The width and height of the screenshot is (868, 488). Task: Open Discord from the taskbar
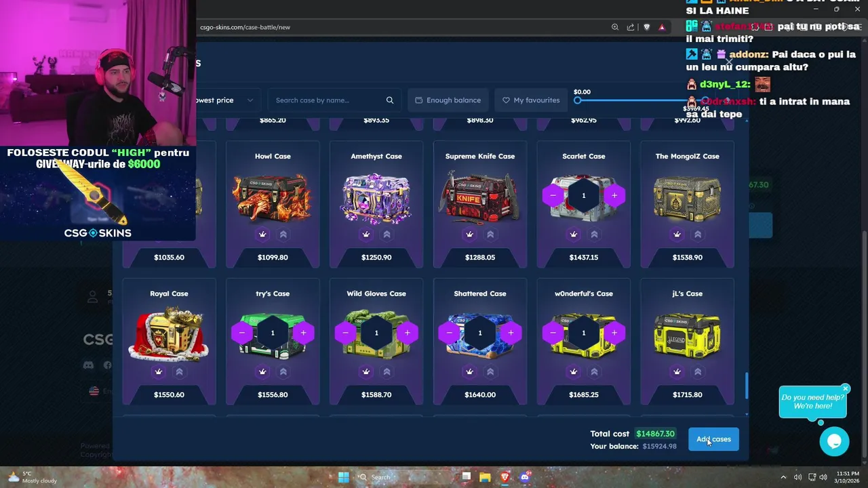524,477
